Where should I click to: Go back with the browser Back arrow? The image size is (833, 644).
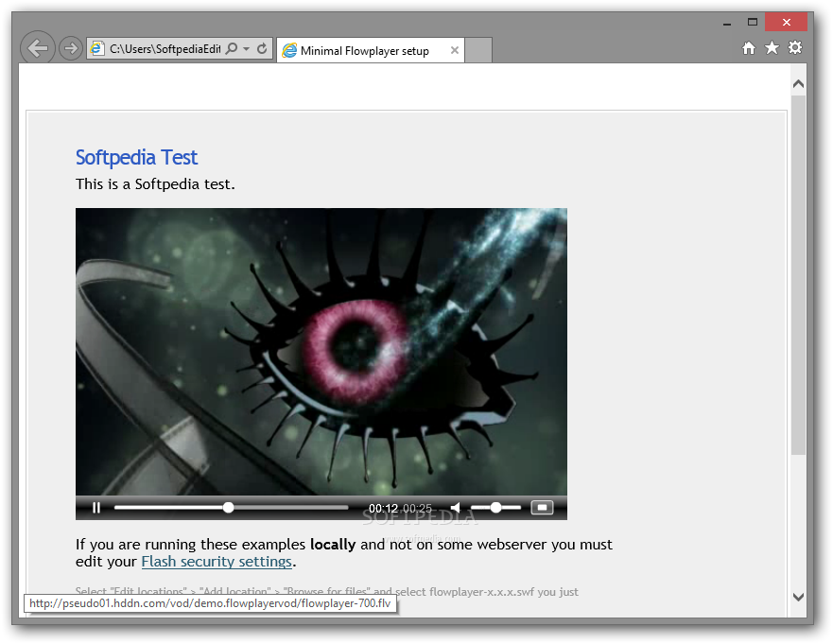point(38,48)
